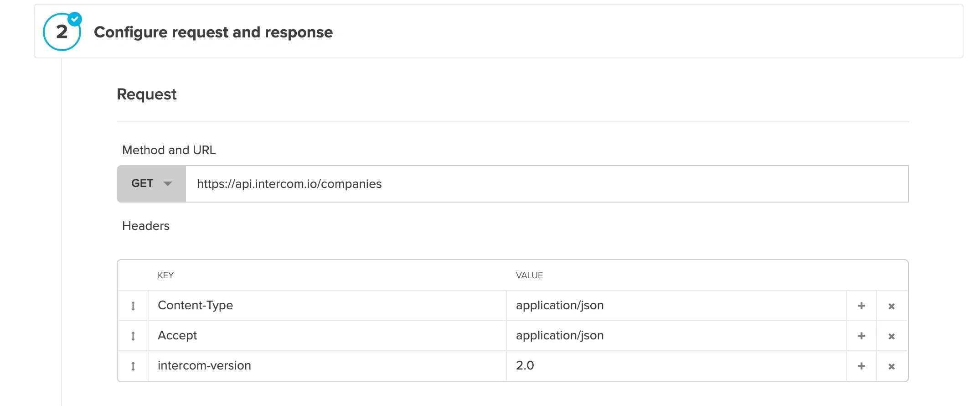Click the KEY column header

click(165, 275)
